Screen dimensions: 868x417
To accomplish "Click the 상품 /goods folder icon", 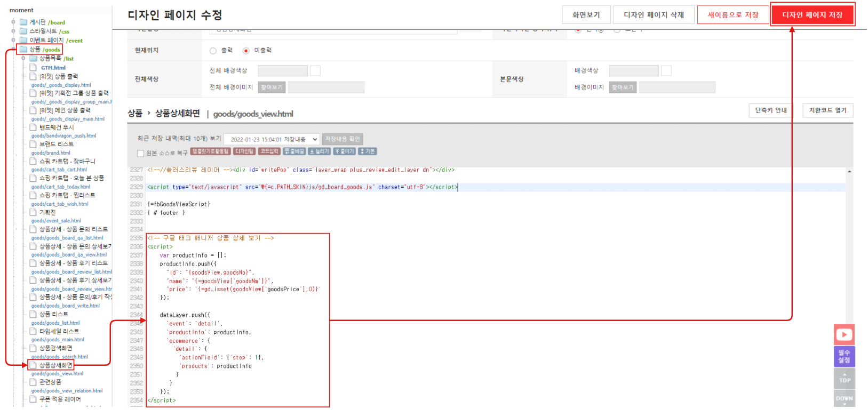I will point(23,49).
